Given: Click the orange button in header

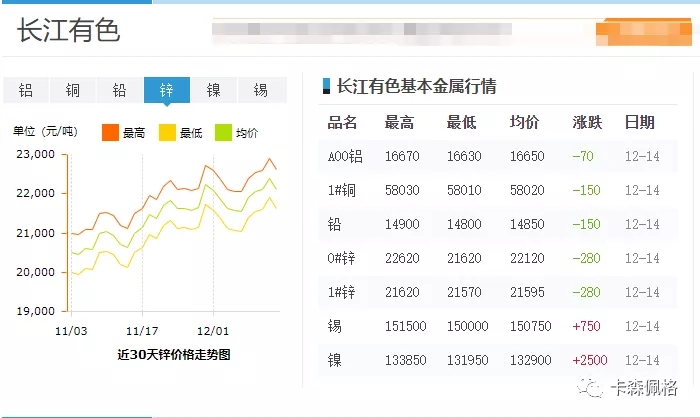Looking at the screenshot, I should pyautogui.click(x=643, y=32).
